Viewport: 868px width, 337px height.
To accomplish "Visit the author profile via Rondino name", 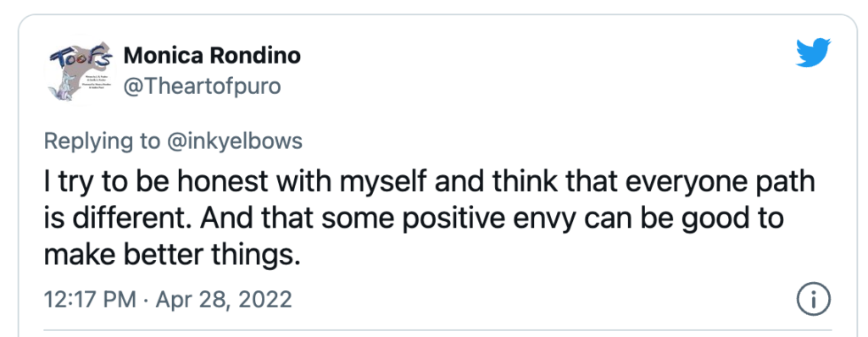I will 212,55.
